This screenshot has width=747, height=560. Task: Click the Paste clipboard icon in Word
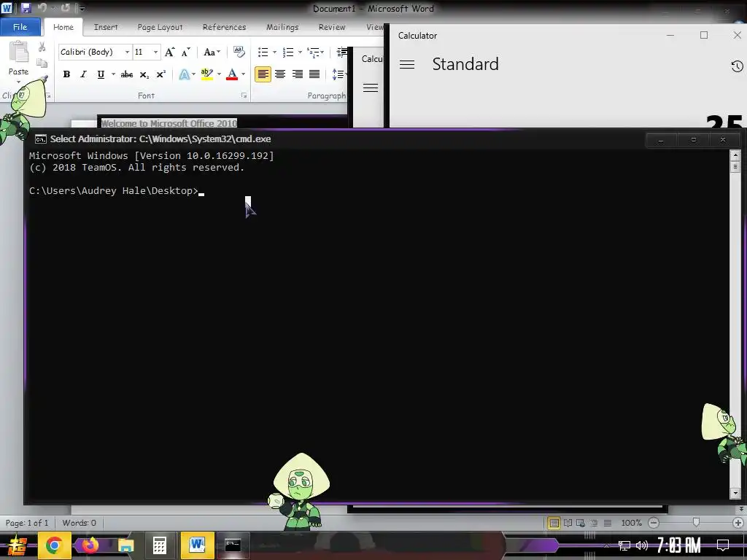18,52
